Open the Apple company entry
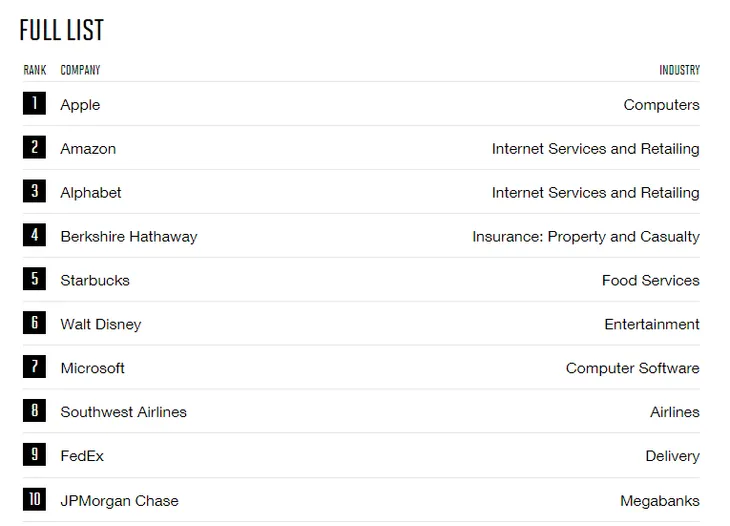 [x=80, y=105]
